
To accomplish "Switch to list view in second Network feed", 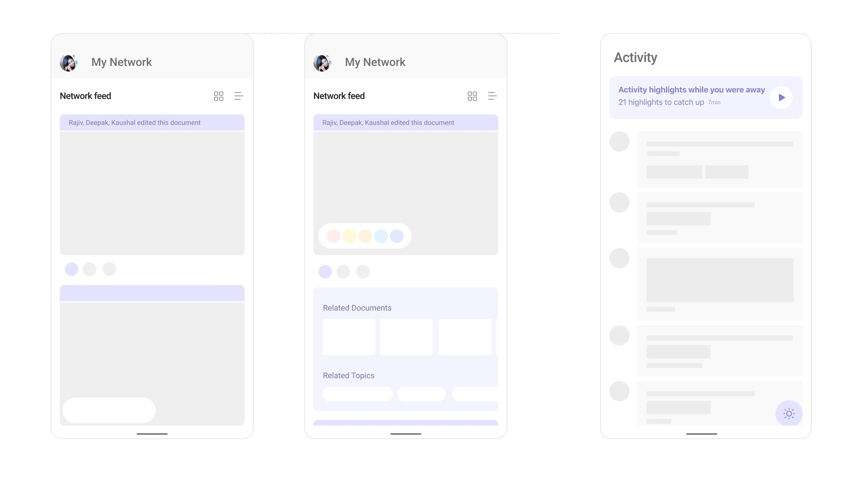I will point(493,96).
